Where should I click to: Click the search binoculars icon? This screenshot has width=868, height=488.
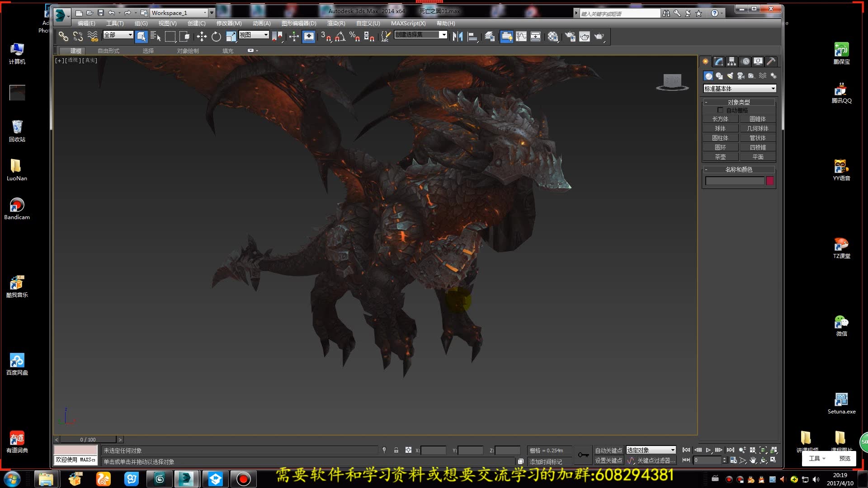[x=666, y=14]
